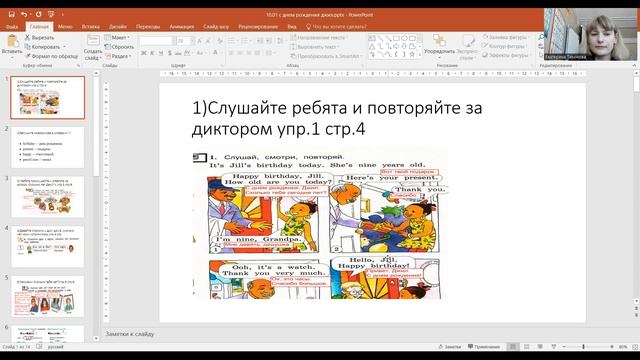Select slide 4 thumbnail in panel
The height and width of the screenshot is (360, 640).
48,247
